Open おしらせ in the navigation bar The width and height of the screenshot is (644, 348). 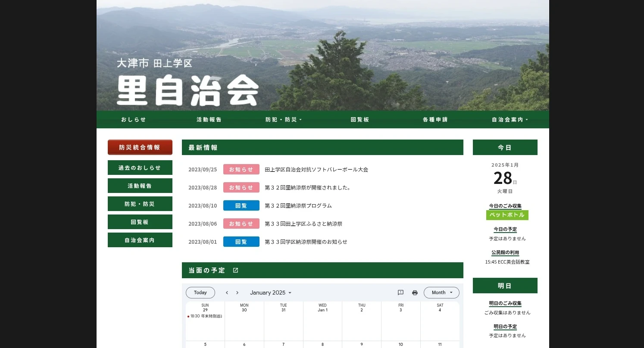pos(134,120)
